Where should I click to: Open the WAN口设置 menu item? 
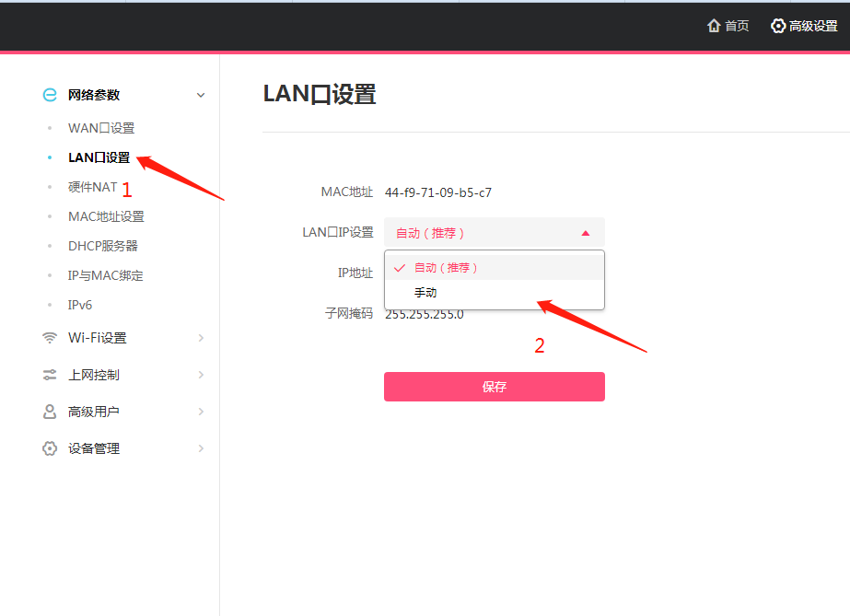click(x=101, y=128)
